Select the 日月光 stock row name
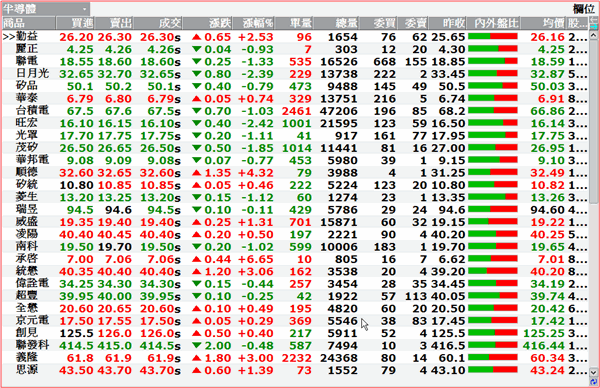The image size is (600, 388). point(33,73)
